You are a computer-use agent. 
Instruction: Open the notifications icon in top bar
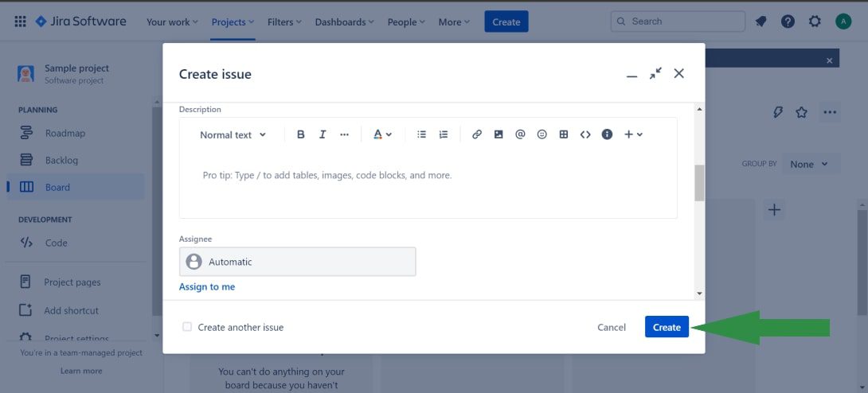(761, 21)
